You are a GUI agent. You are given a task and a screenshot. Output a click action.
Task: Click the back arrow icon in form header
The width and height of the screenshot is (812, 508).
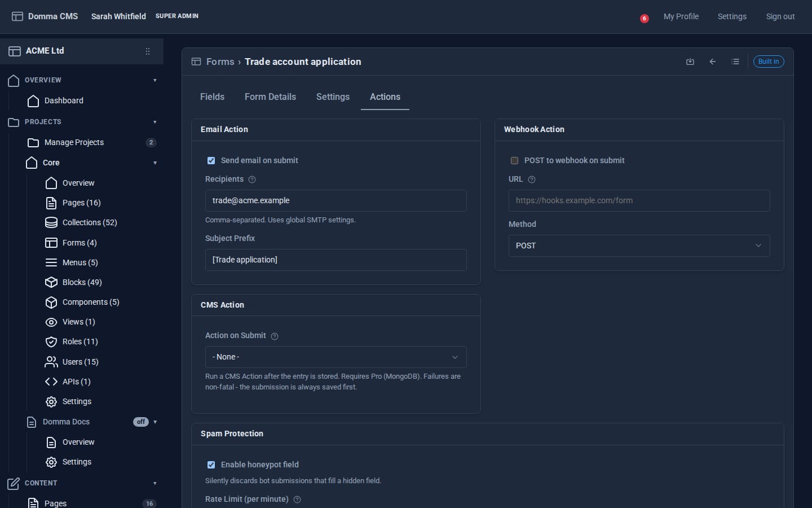pyautogui.click(x=713, y=62)
